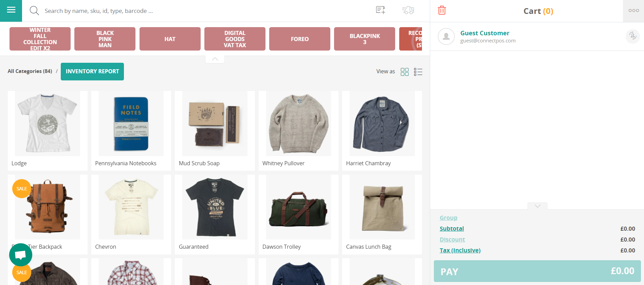This screenshot has height=285, width=644.
Task: Click the Cart (0) title
Action: (x=538, y=11)
